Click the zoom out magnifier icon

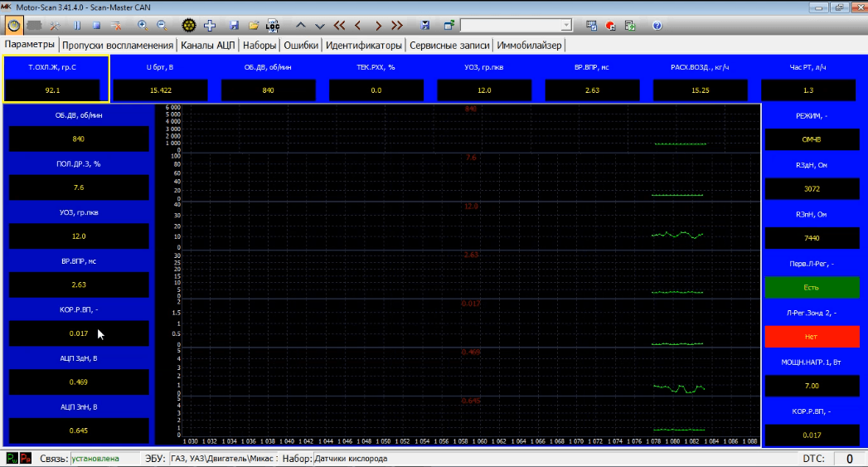161,26
